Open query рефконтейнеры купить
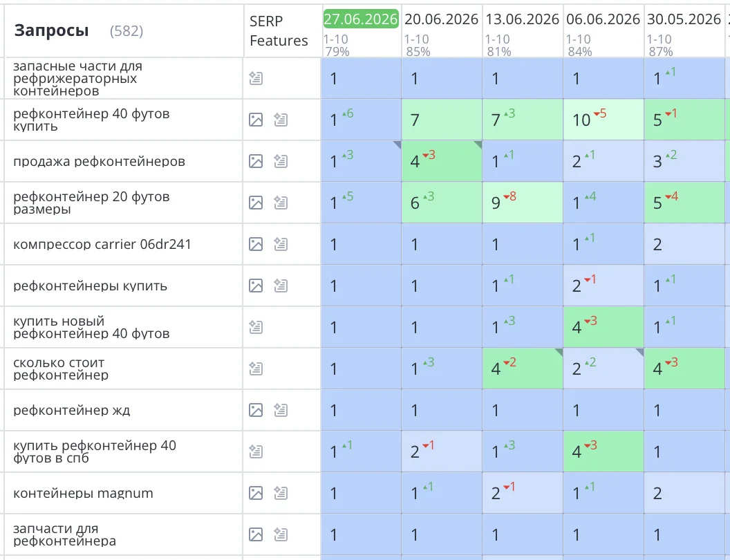Image resolution: width=730 pixels, height=560 pixels. click(x=90, y=286)
